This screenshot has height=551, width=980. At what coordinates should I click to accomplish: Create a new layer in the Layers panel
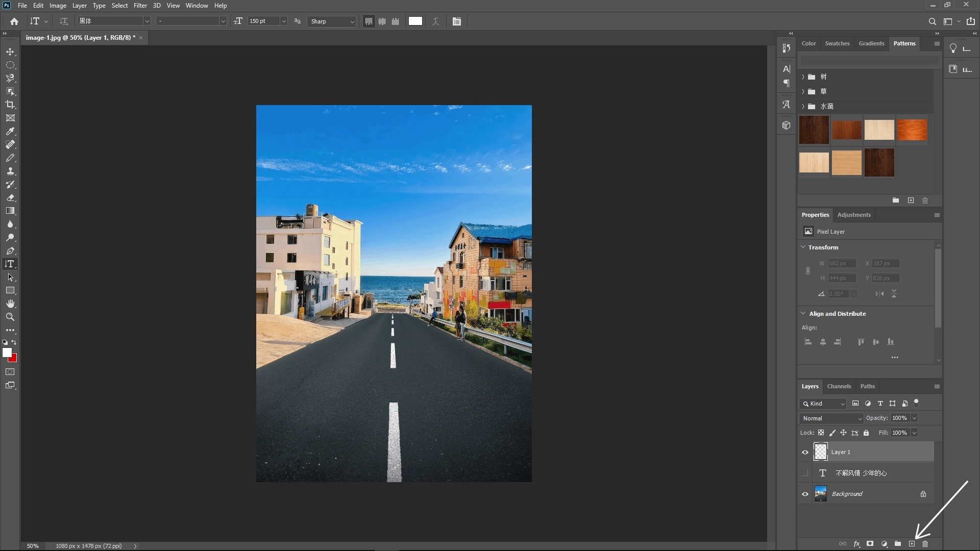[x=912, y=544]
